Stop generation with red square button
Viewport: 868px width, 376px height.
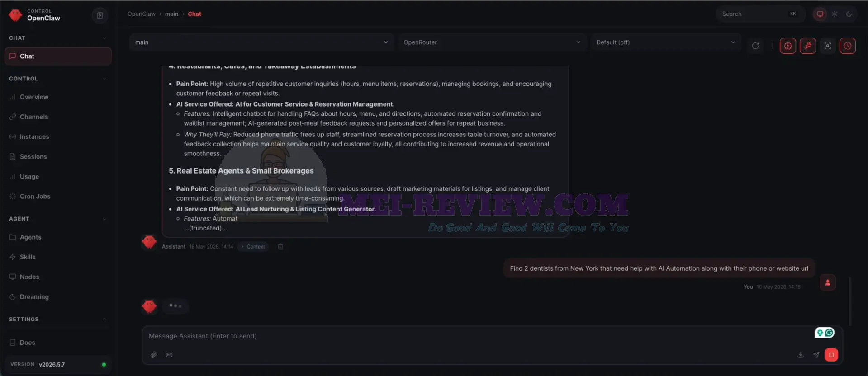pos(831,355)
